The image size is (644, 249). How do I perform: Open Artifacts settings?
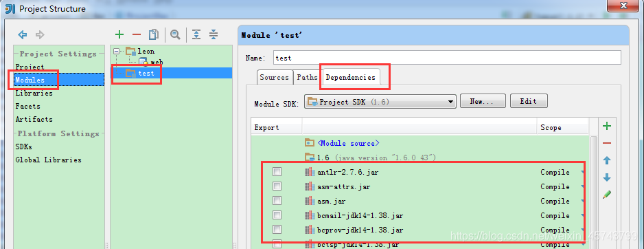(x=34, y=120)
